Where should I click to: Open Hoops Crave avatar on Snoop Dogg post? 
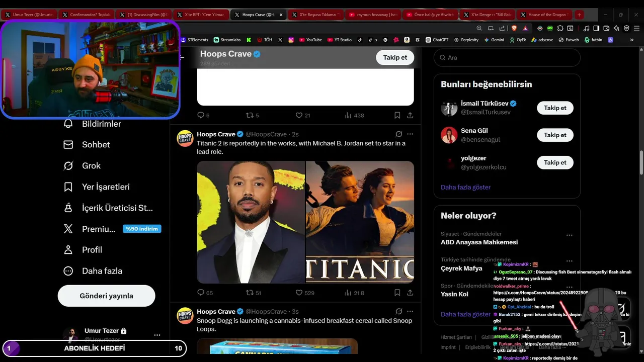185,315
